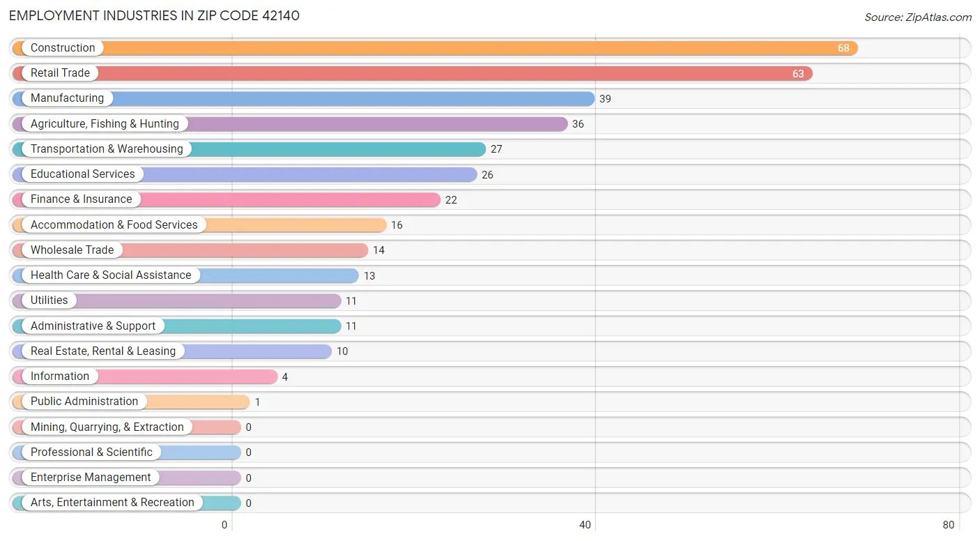Select Agriculture, Fishing & Hunting label

[105, 123]
